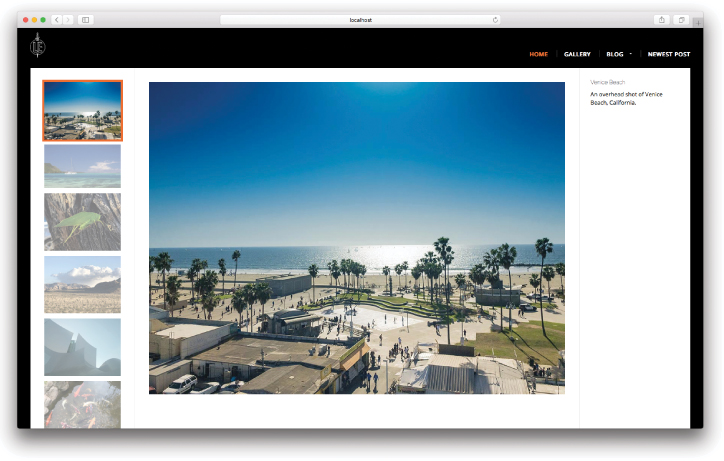The height and width of the screenshot is (461, 724).
Task: Go back using Safari's back arrow
Action: point(56,20)
